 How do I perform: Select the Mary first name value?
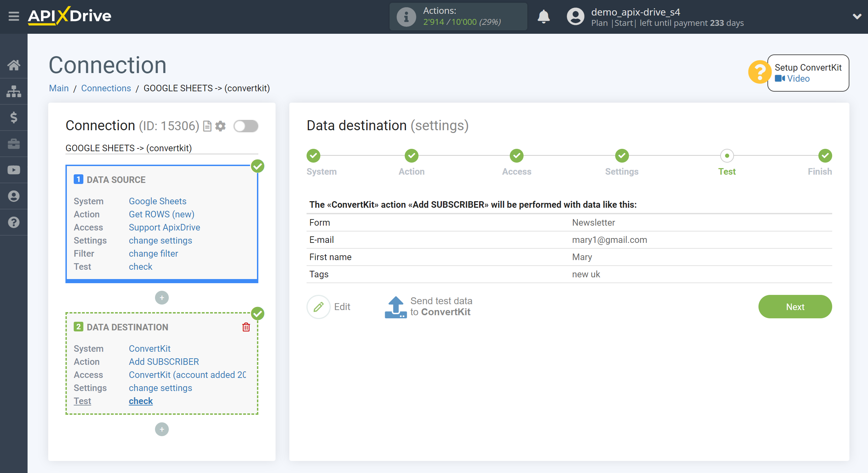[x=582, y=257]
